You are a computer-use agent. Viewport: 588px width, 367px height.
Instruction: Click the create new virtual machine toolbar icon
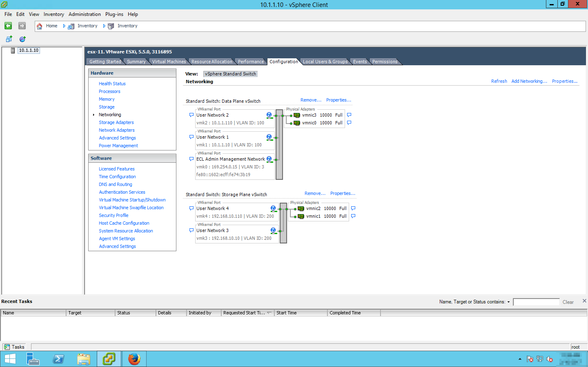[9, 39]
